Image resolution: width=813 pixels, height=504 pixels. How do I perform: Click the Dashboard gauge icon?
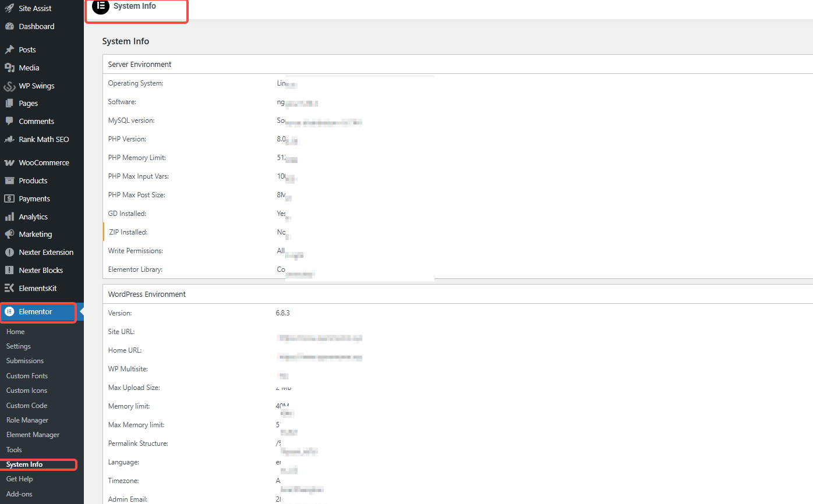coord(9,26)
